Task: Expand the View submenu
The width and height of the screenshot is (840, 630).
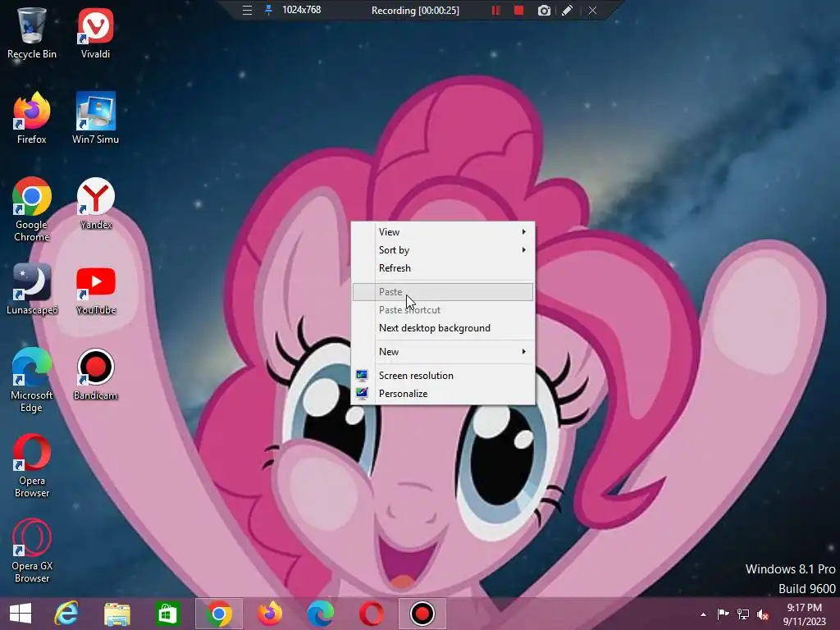Action: click(x=443, y=232)
